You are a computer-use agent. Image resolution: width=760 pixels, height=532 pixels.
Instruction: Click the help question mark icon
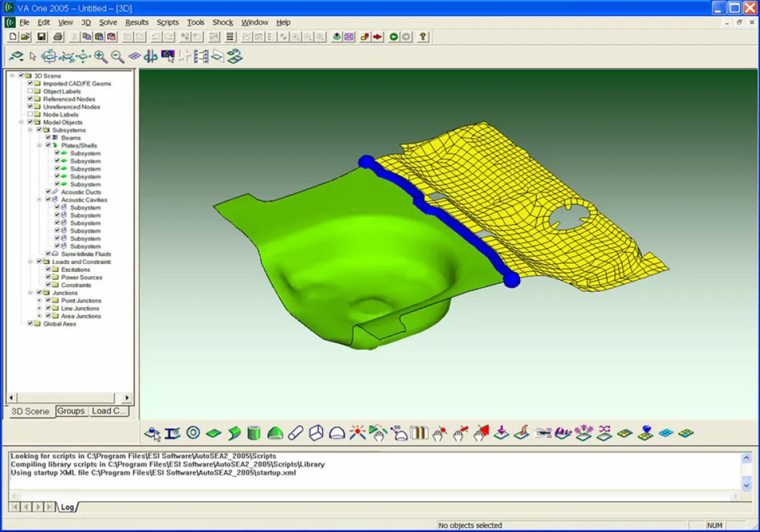(x=423, y=37)
